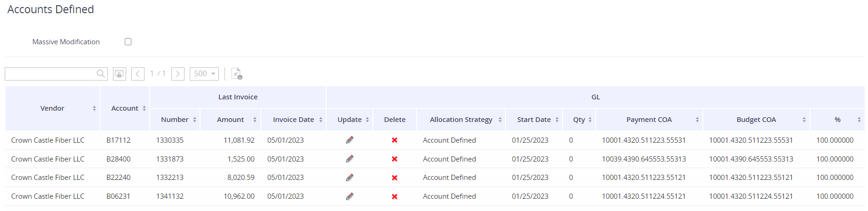Sort by Allocation Strategy column
This screenshot has height=211, width=868.
(500, 120)
